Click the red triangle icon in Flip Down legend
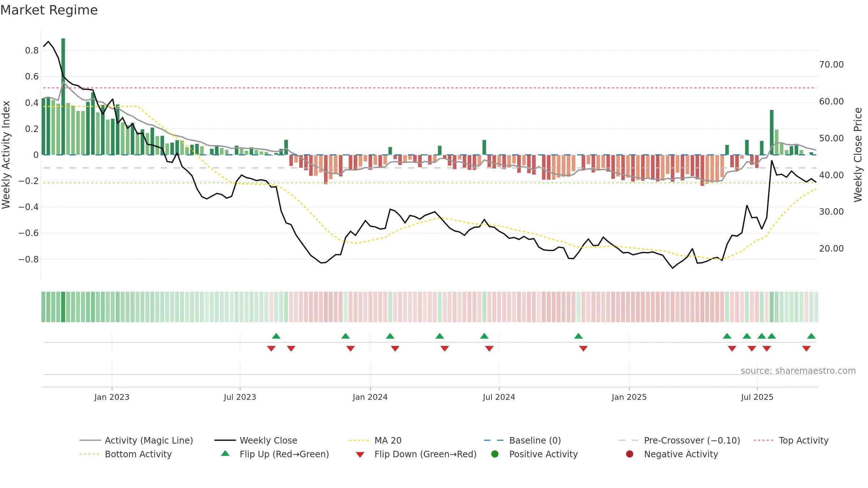The image size is (868, 488). [360, 454]
